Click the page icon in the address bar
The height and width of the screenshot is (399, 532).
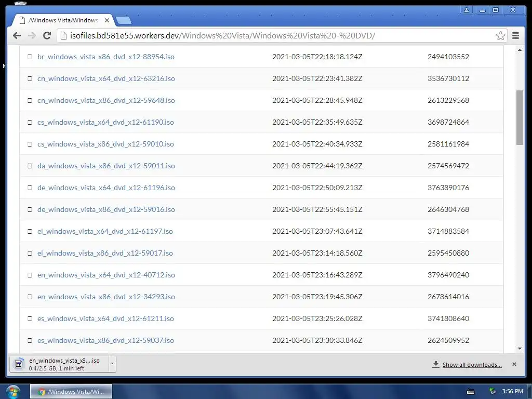tap(63, 36)
